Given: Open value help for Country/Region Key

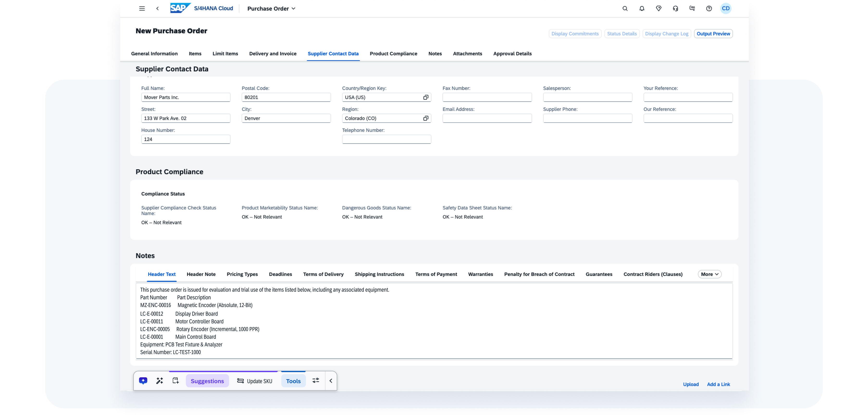Looking at the screenshot, I should [426, 97].
